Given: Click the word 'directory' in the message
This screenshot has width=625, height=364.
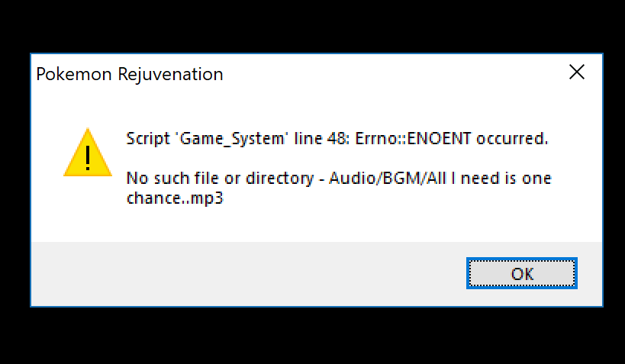Looking at the screenshot, I should [x=280, y=179].
